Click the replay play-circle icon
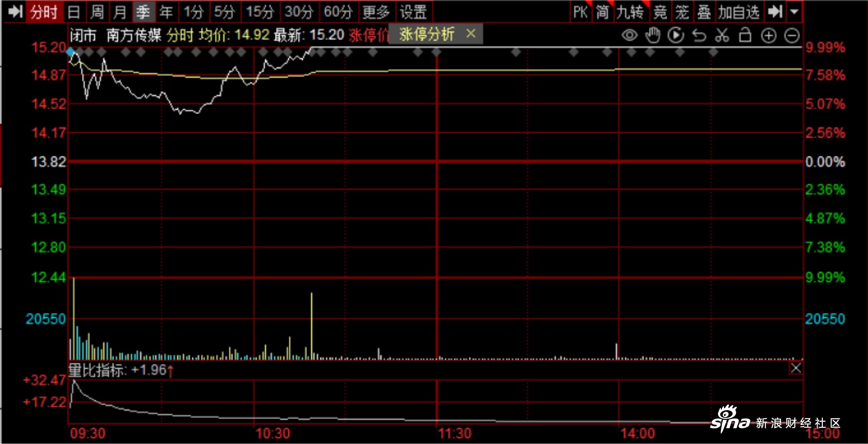 coord(676,35)
